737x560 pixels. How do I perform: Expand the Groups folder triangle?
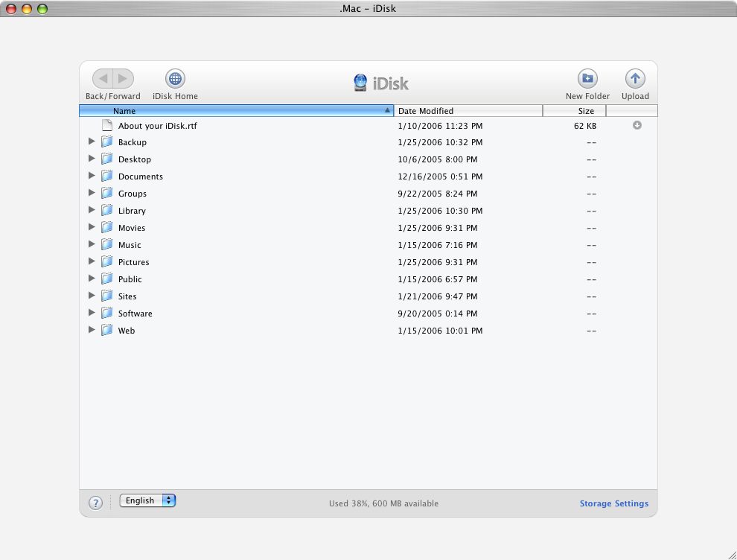(92, 193)
